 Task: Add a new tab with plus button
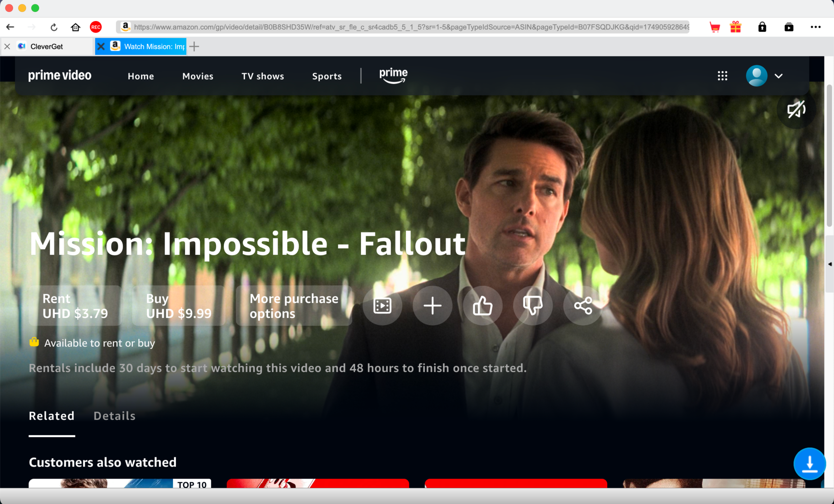[194, 46]
